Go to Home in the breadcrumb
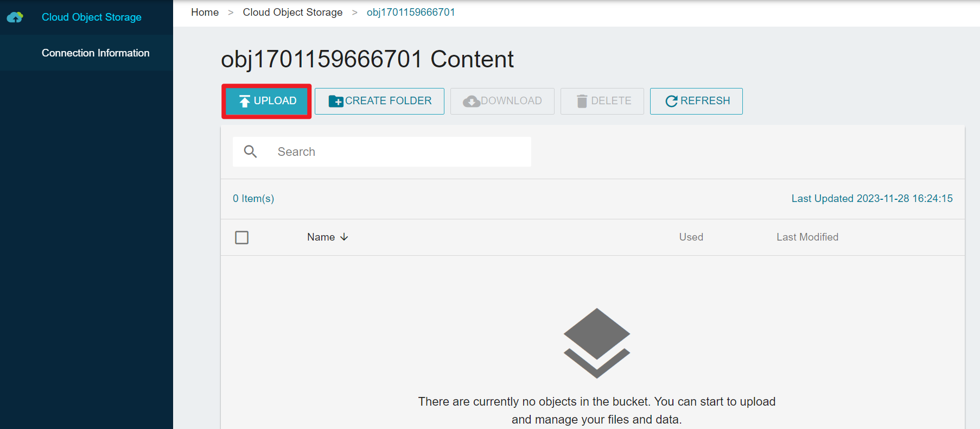Image resolution: width=980 pixels, height=429 pixels. [205, 12]
